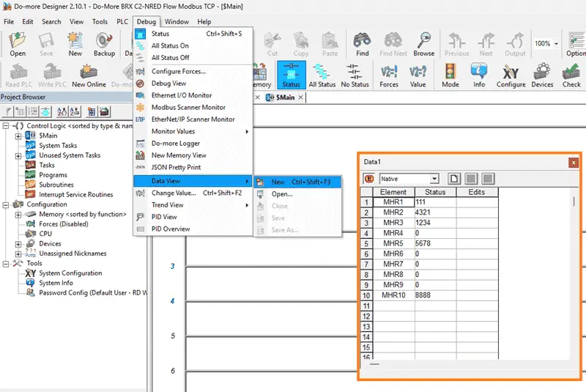Close the $Main tab
Image resolution: width=586 pixels, height=392 pixels.
coord(300,97)
